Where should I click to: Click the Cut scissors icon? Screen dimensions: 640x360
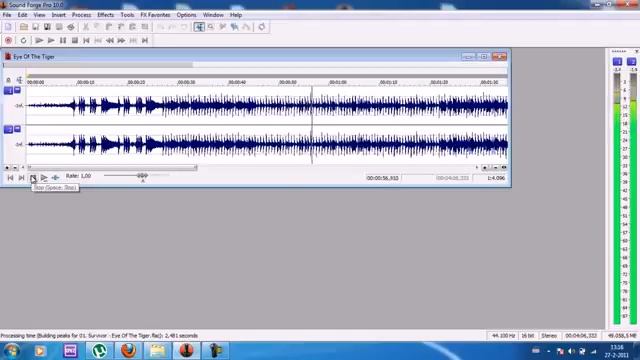coord(86,27)
